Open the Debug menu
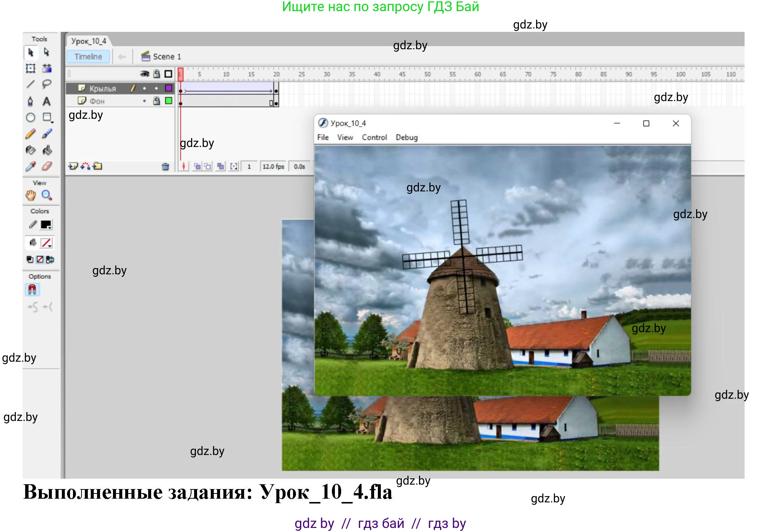The image size is (762, 532). tap(406, 137)
